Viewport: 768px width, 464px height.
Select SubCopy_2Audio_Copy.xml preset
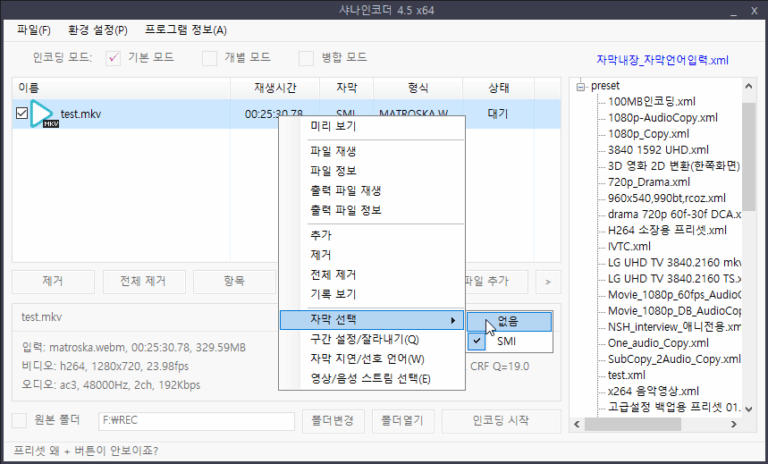674,359
